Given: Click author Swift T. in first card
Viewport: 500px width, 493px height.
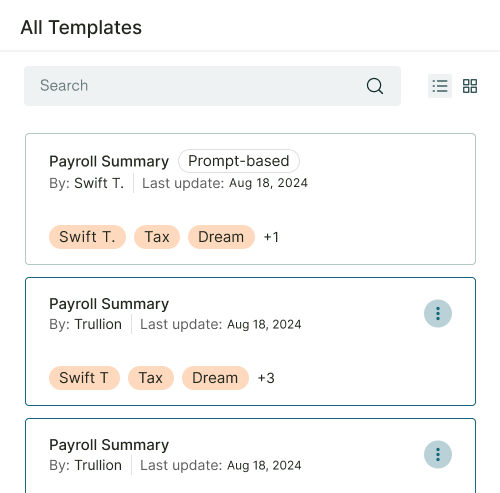Looking at the screenshot, I should click(x=99, y=183).
